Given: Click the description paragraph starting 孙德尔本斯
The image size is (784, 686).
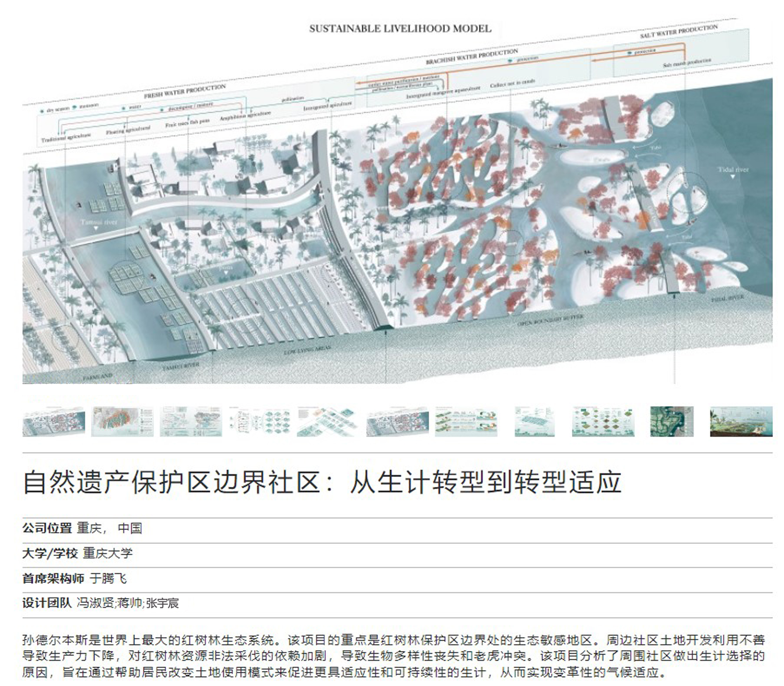Looking at the screenshot, I should click(x=394, y=656).
